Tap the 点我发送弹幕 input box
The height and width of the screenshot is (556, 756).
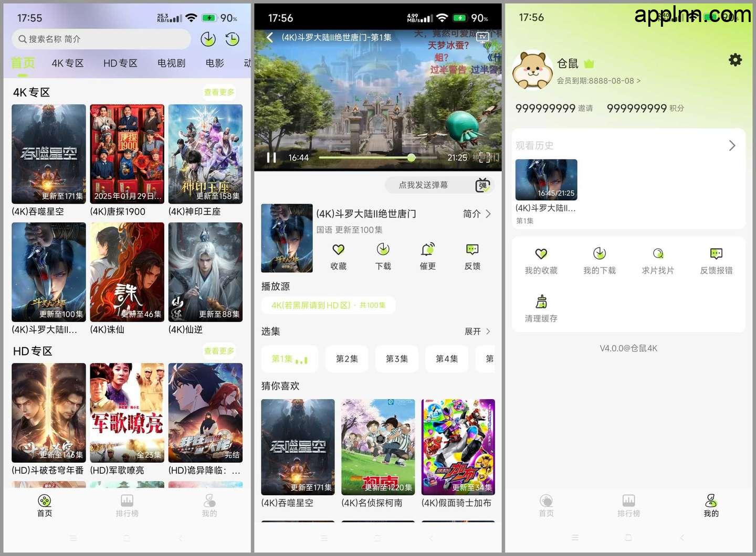[423, 185]
